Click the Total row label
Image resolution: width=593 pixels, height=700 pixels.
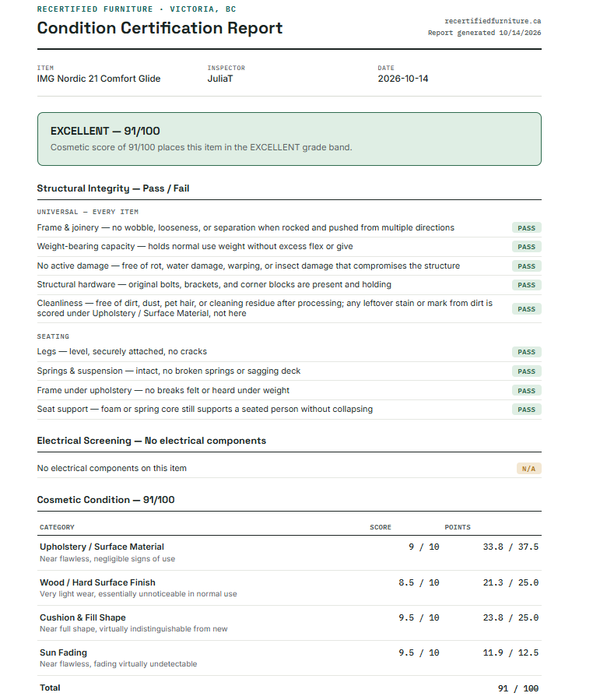tap(50, 688)
